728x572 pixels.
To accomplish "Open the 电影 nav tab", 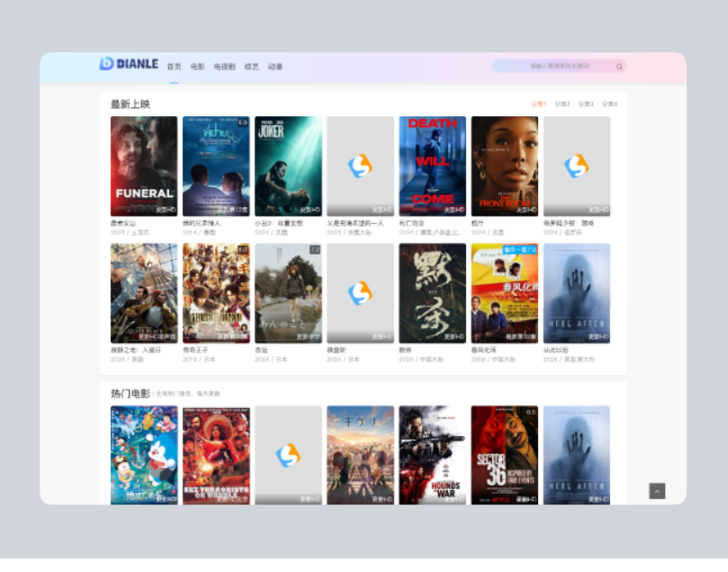I will (x=197, y=67).
